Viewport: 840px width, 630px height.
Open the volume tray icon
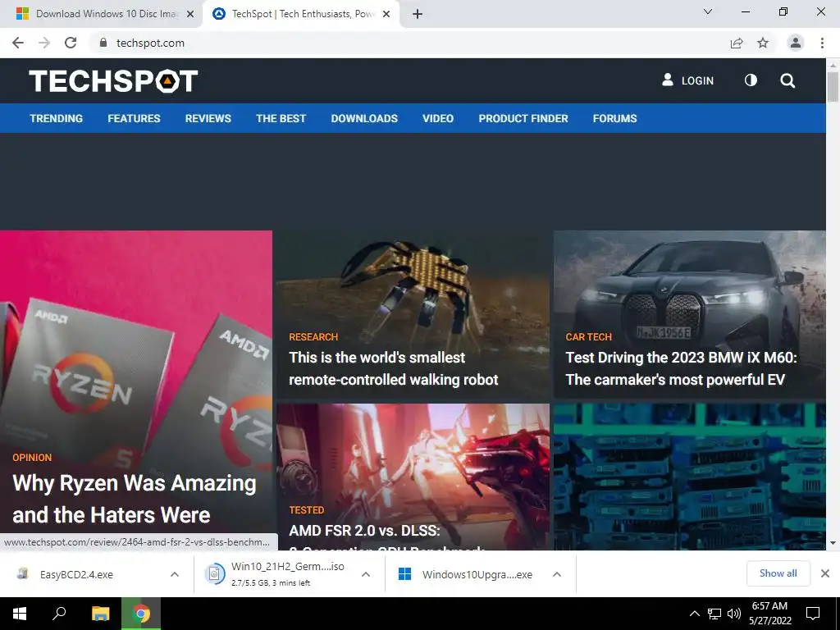734,614
